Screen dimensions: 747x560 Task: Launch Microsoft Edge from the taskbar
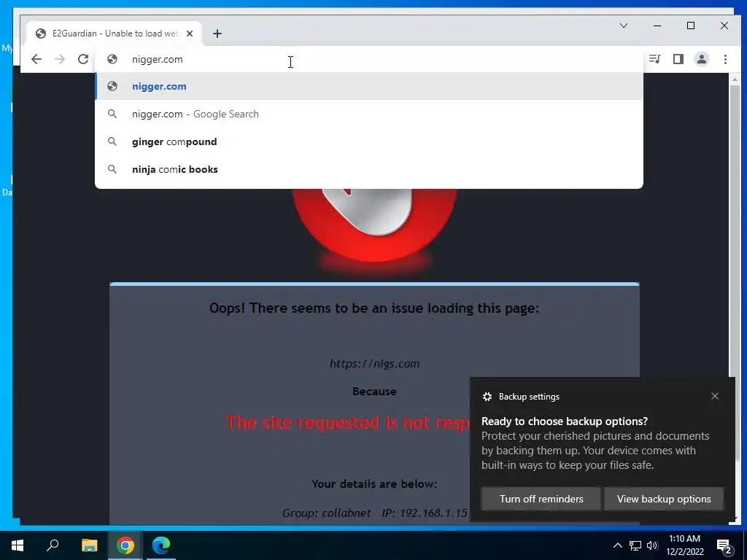[161, 545]
